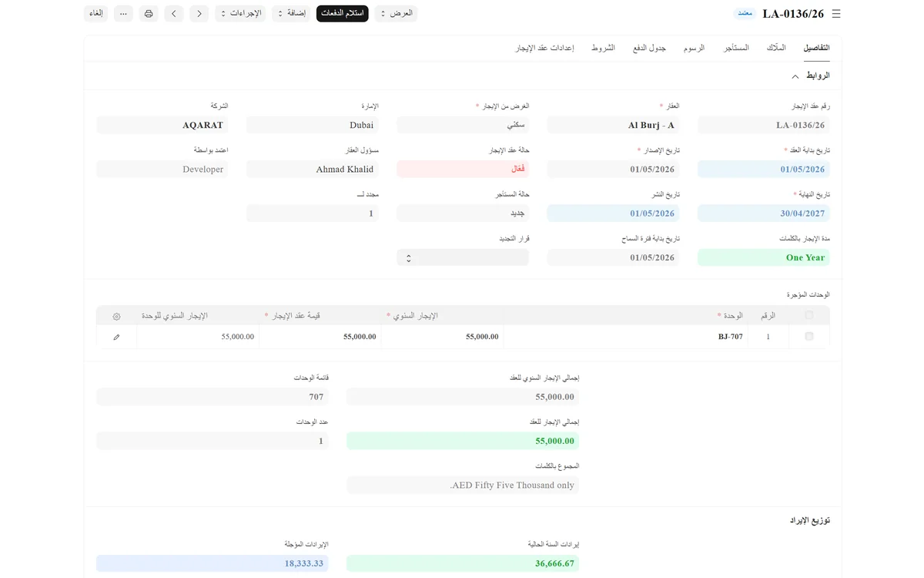Go to next record with right chevron

(199, 14)
